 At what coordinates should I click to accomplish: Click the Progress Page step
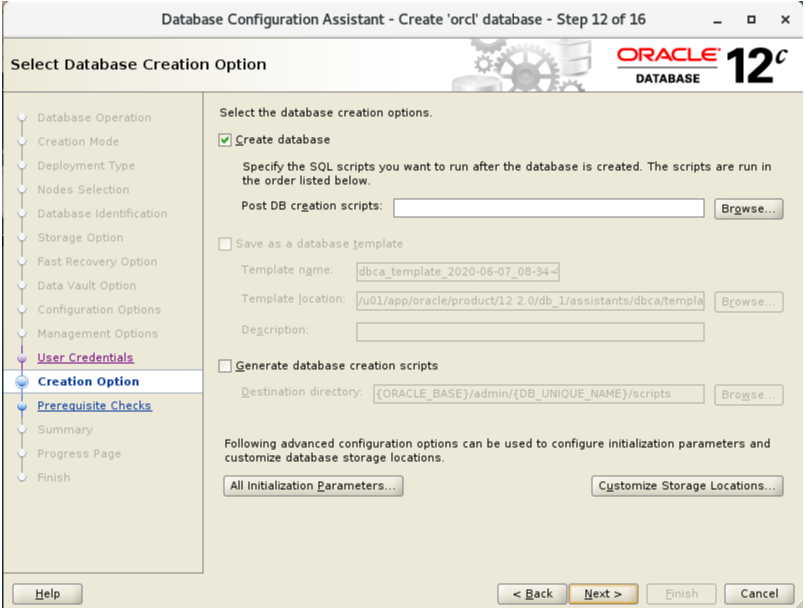[x=79, y=454]
